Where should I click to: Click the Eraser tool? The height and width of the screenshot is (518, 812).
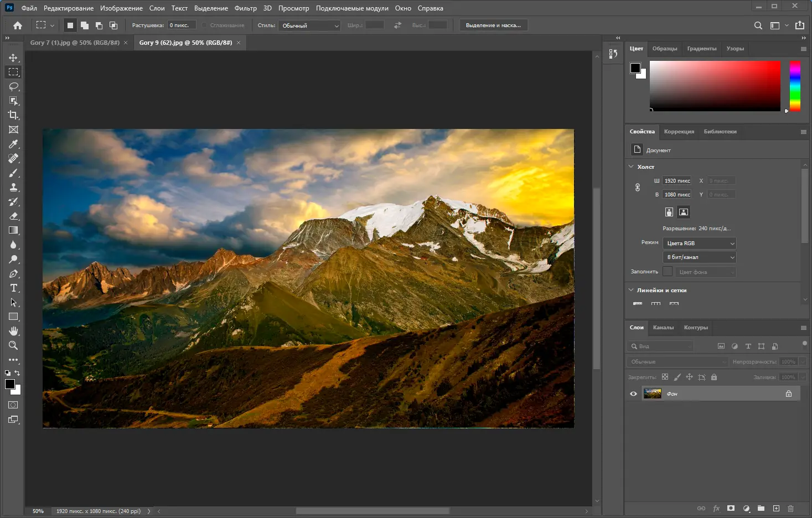pyautogui.click(x=13, y=216)
